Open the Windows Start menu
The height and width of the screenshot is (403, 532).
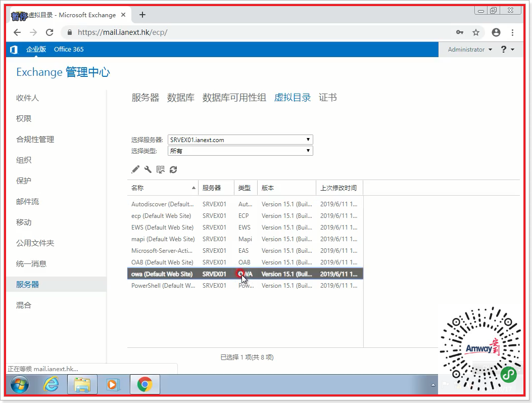click(20, 385)
